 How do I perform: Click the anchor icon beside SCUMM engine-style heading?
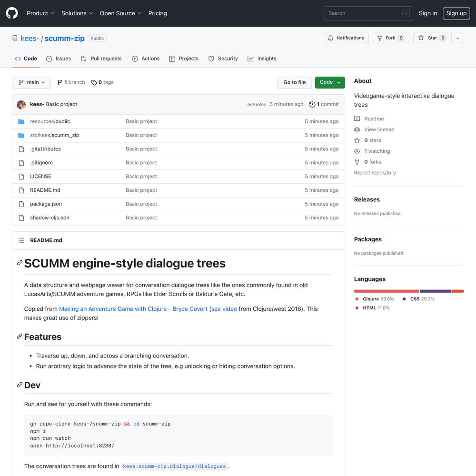(20, 263)
